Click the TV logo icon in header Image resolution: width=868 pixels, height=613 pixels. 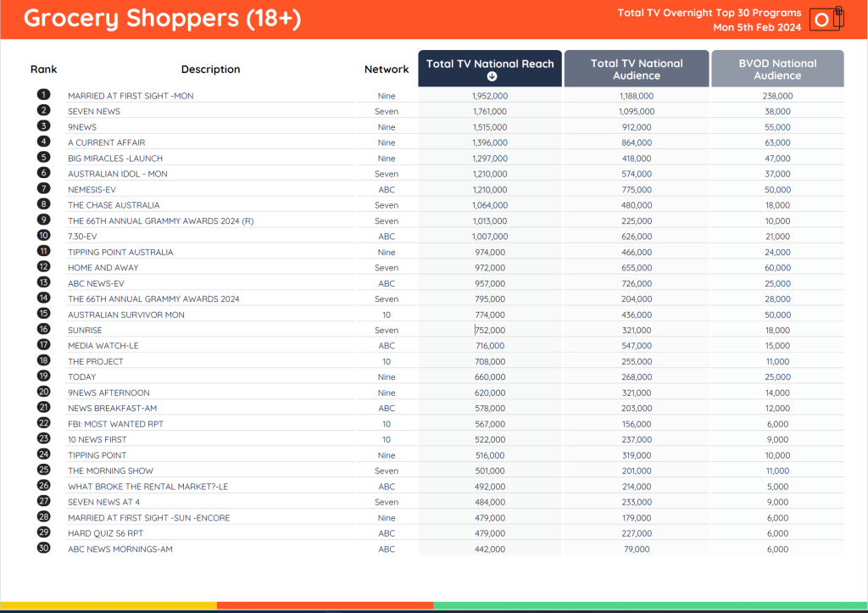tap(826, 20)
